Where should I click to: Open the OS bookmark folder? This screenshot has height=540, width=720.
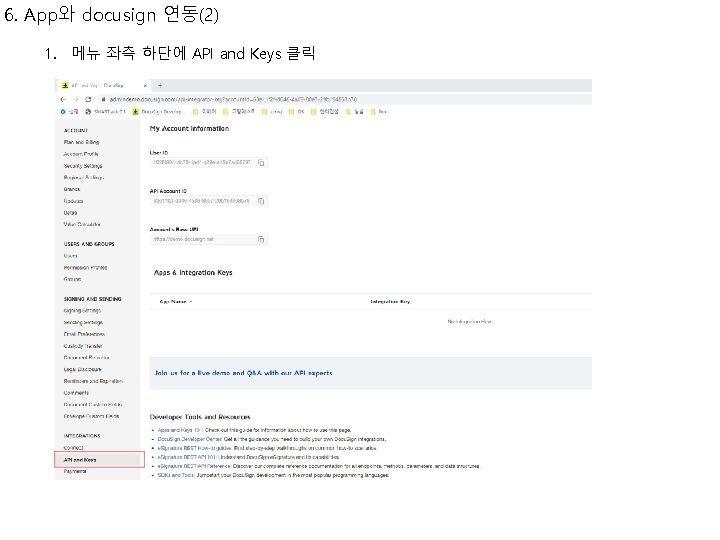pos(297,112)
